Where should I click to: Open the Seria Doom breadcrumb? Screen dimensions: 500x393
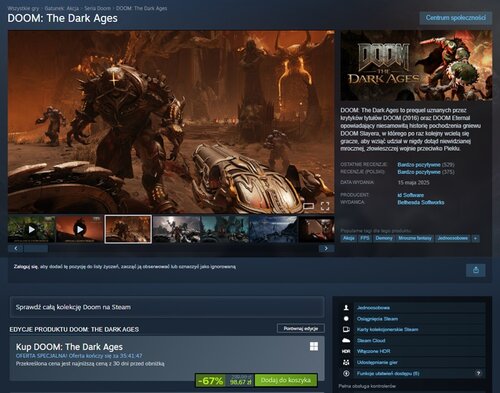point(97,8)
